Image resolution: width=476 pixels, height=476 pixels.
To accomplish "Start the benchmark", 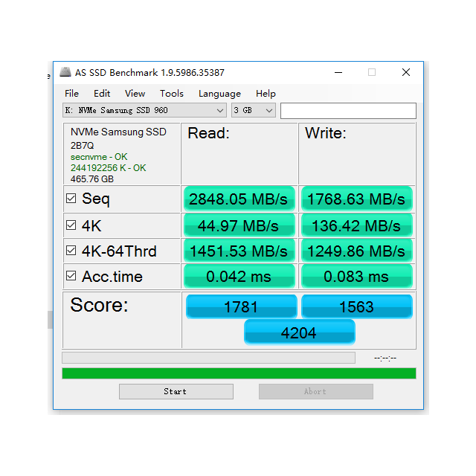I will [176, 391].
